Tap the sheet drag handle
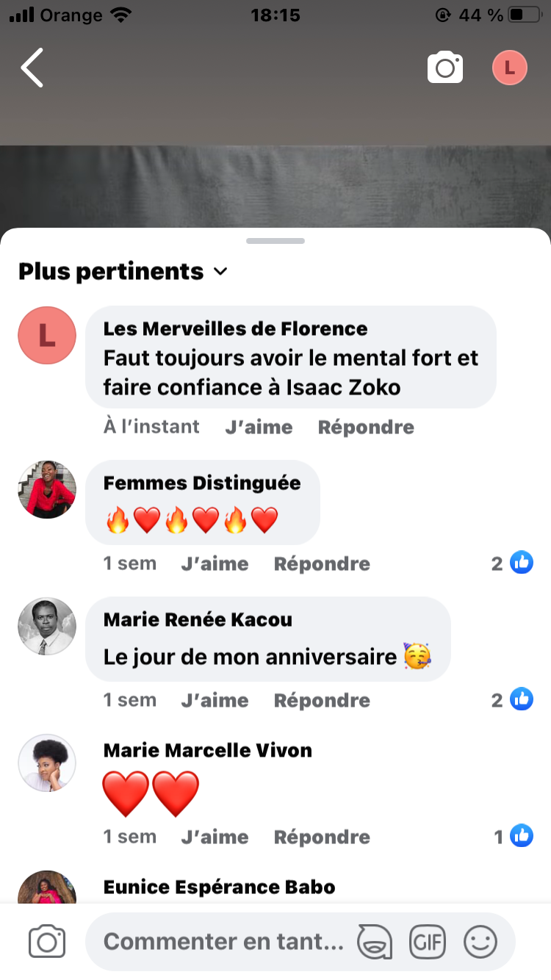The image size is (551, 980). click(x=275, y=241)
